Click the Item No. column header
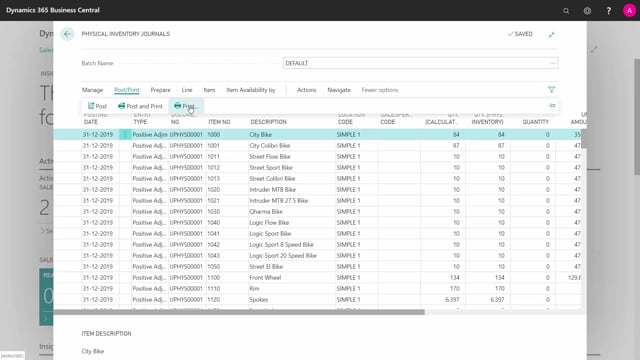This screenshot has height=360, width=640. pos(220,122)
